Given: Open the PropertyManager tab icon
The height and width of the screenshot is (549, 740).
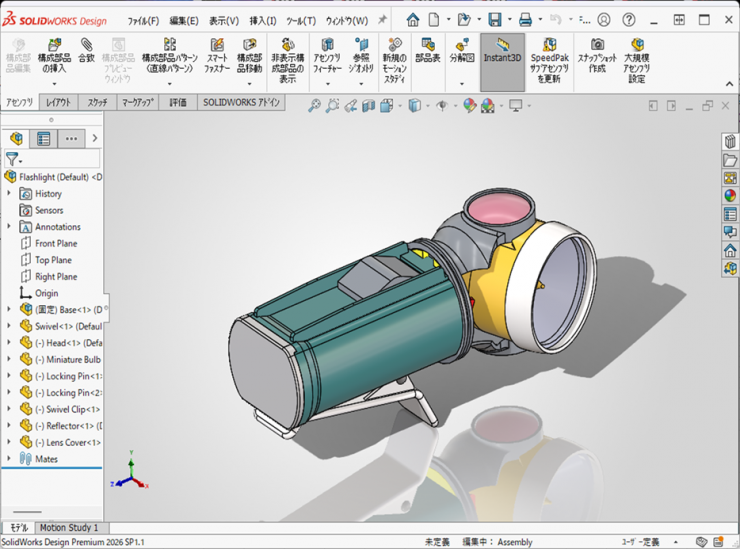Looking at the screenshot, I should [44, 139].
